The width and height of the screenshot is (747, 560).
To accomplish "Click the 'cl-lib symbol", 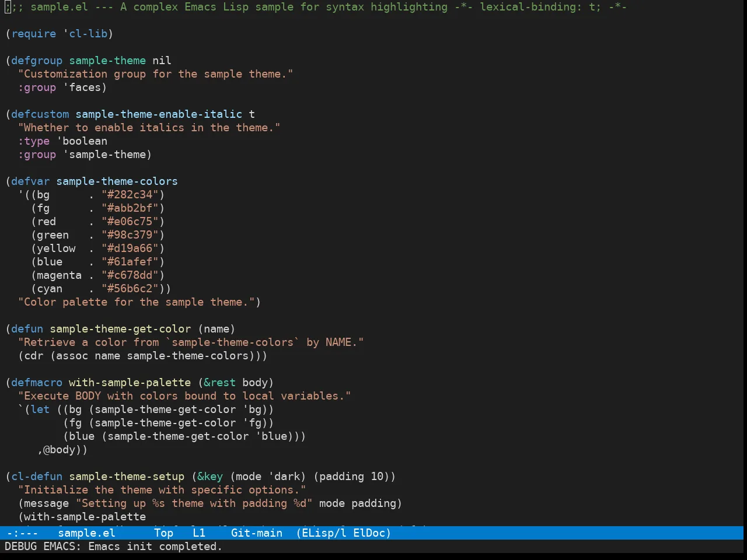I will tap(85, 34).
